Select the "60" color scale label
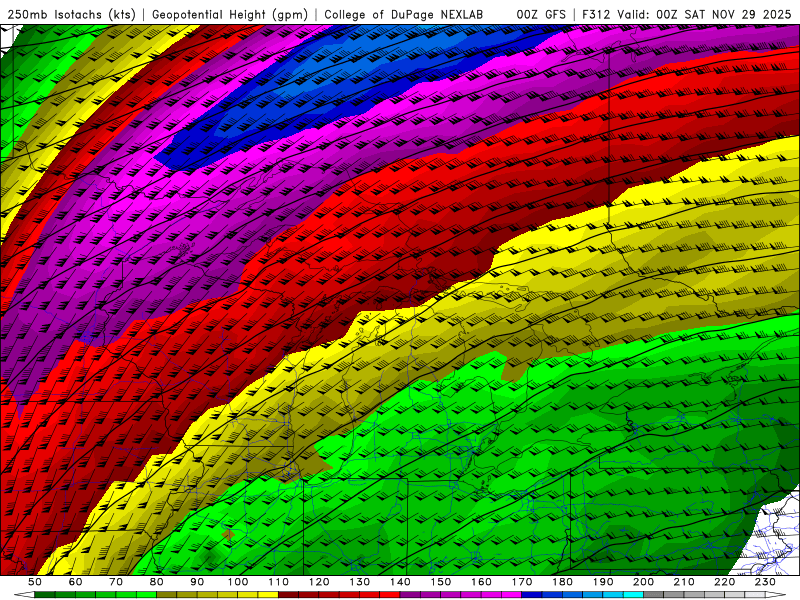Image resolution: width=800 pixels, height=600 pixels. point(76,582)
